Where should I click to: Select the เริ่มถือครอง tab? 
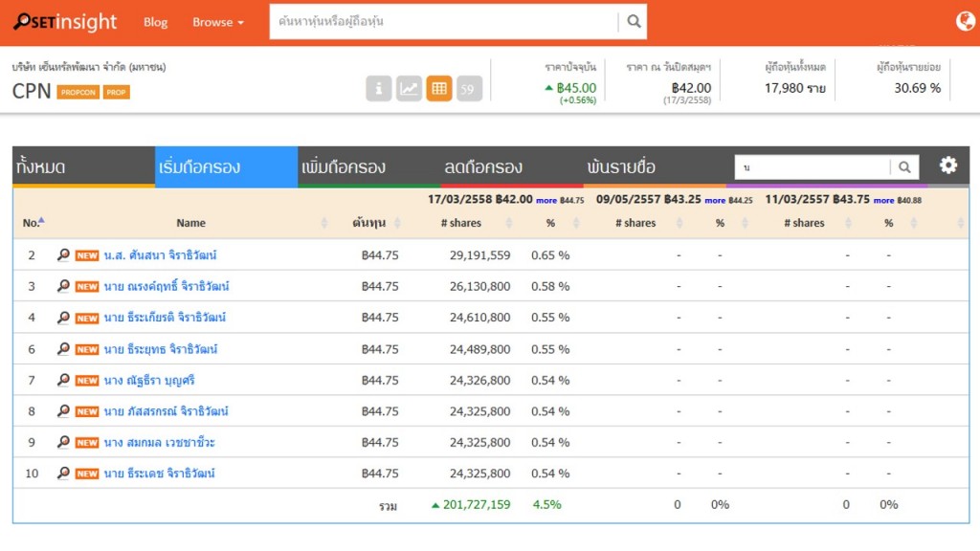coord(226,166)
